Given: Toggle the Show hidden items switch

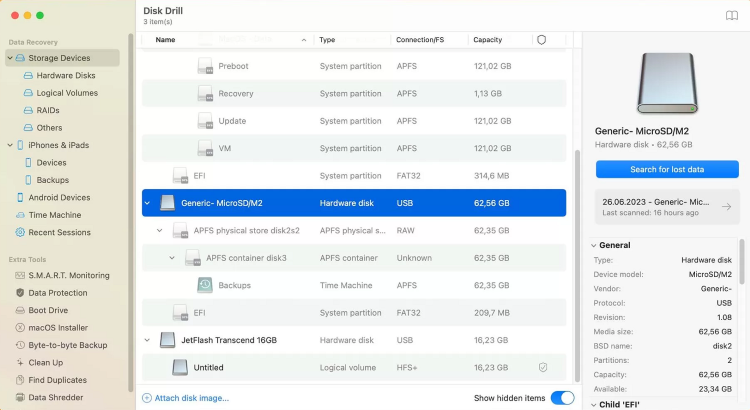Looking at the screenshot, I should point(562,398).
